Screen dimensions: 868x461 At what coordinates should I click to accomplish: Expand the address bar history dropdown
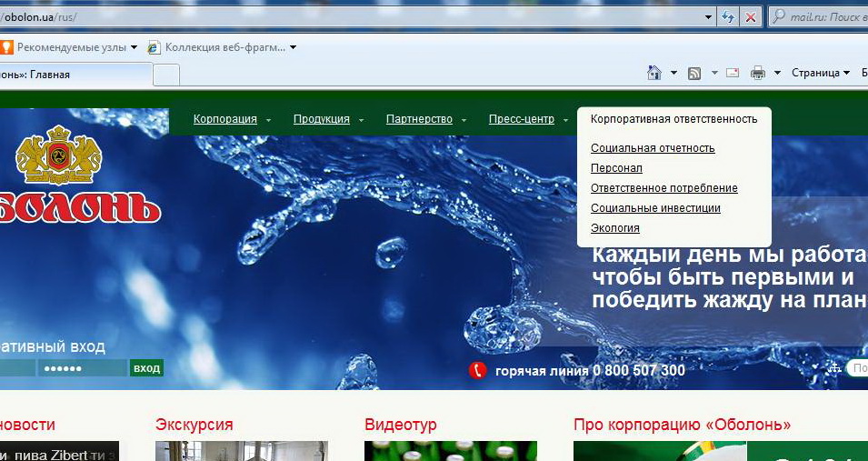709,17
